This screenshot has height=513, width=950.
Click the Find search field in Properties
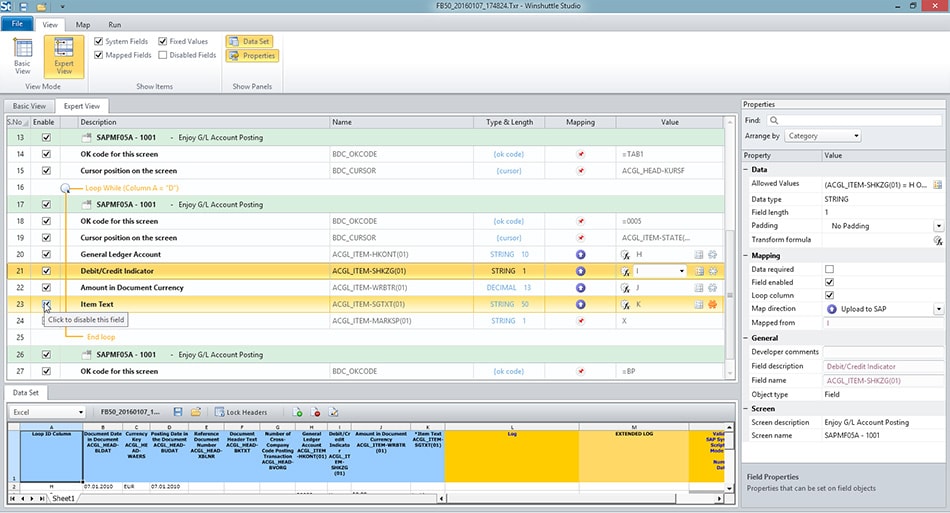pos(853,120)
